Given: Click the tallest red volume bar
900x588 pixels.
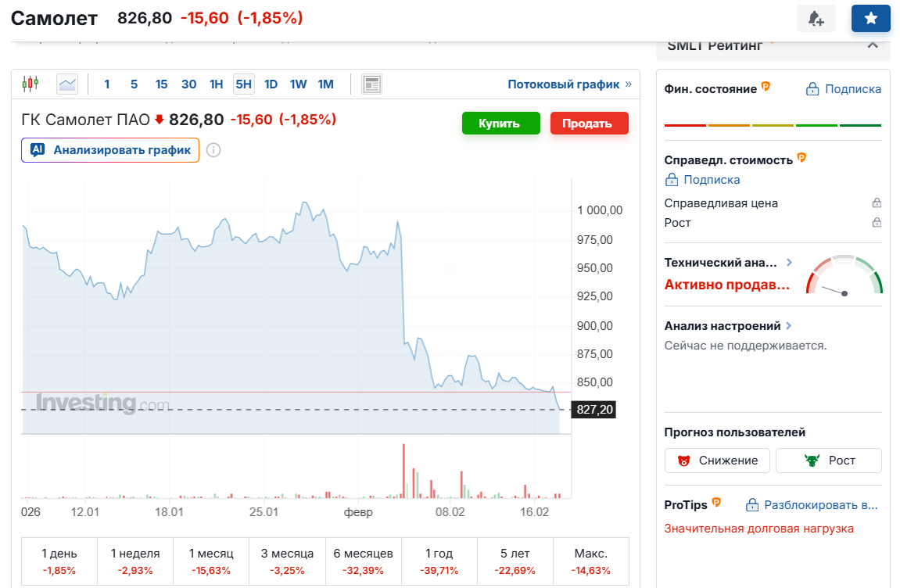Looking at the screenshot, I should click(x=403, y=470).
